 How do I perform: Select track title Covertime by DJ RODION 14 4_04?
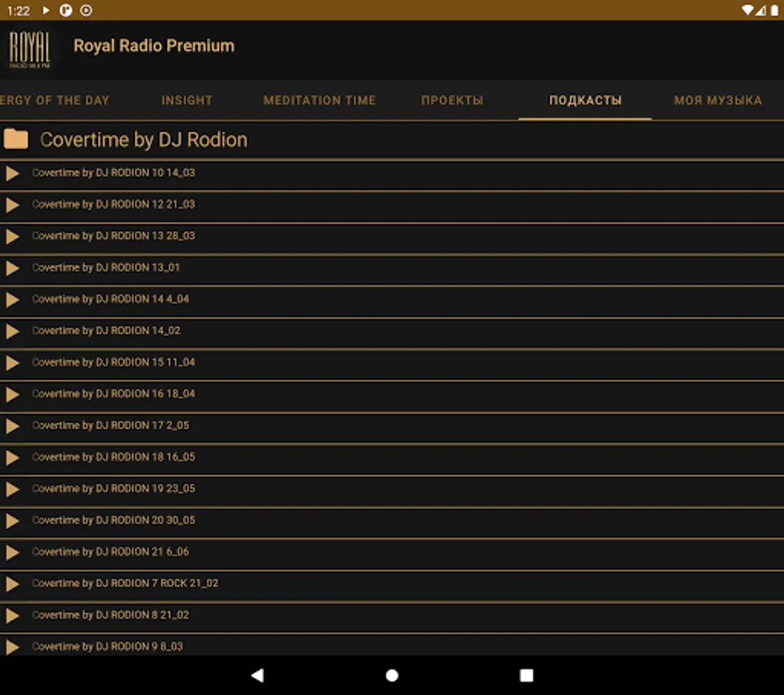[x=110, y=299]
